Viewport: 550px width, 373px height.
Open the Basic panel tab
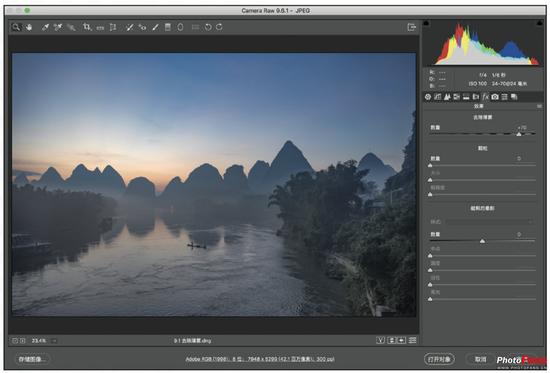coord(428,97)
